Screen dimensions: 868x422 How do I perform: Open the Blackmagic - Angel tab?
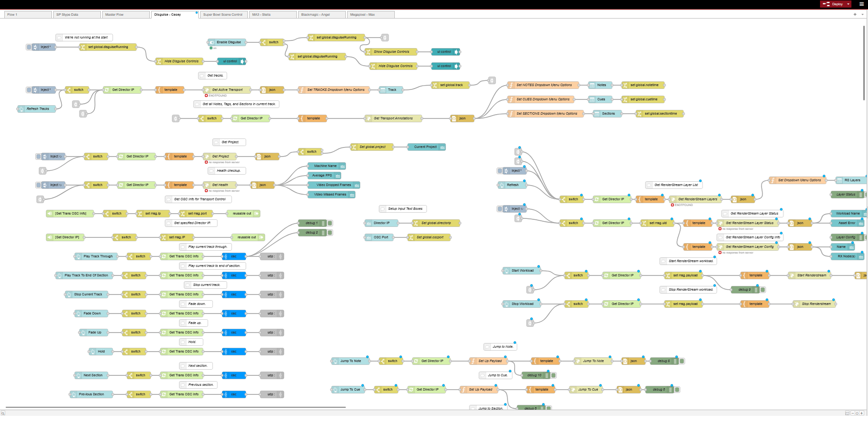click(322, 15)
